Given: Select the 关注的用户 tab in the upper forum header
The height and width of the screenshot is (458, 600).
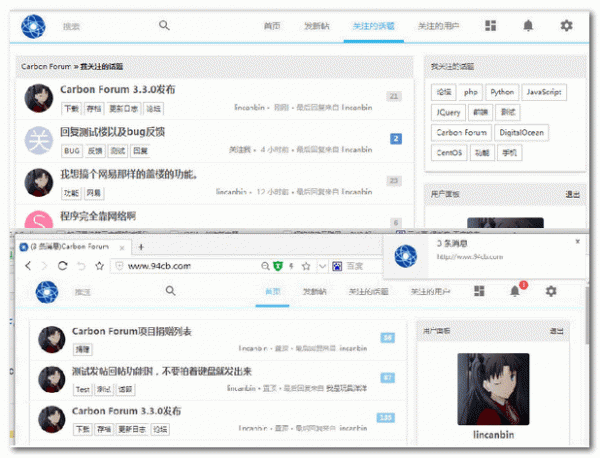Looking at the screenshot, I should tap(439, 26).
